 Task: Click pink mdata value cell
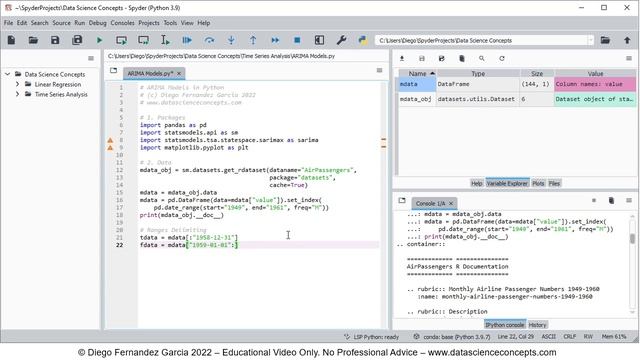tap(595, 84)
